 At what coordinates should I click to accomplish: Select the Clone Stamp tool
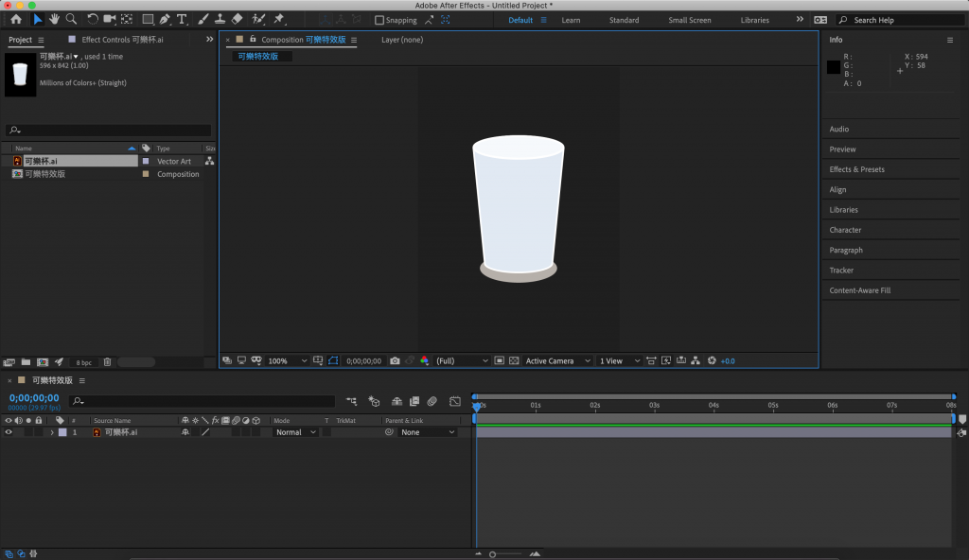[220, 19]
